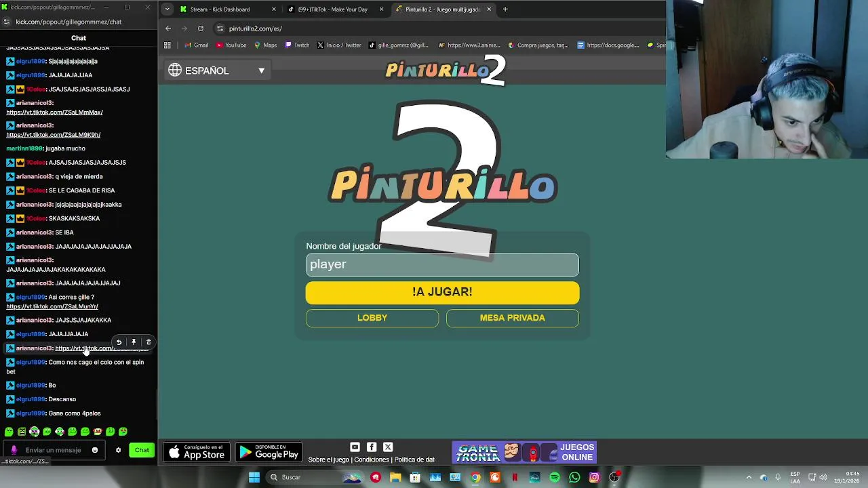
Task: Click the App Store download badge
Action: [x=197, y=452]
